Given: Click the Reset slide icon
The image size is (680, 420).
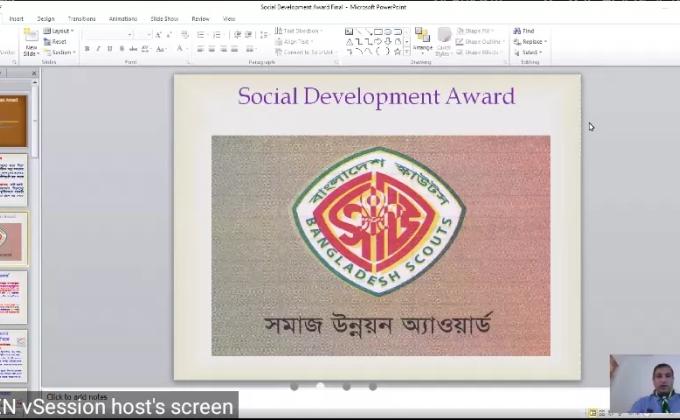Looking at the screenshot, I should [57, 42].
